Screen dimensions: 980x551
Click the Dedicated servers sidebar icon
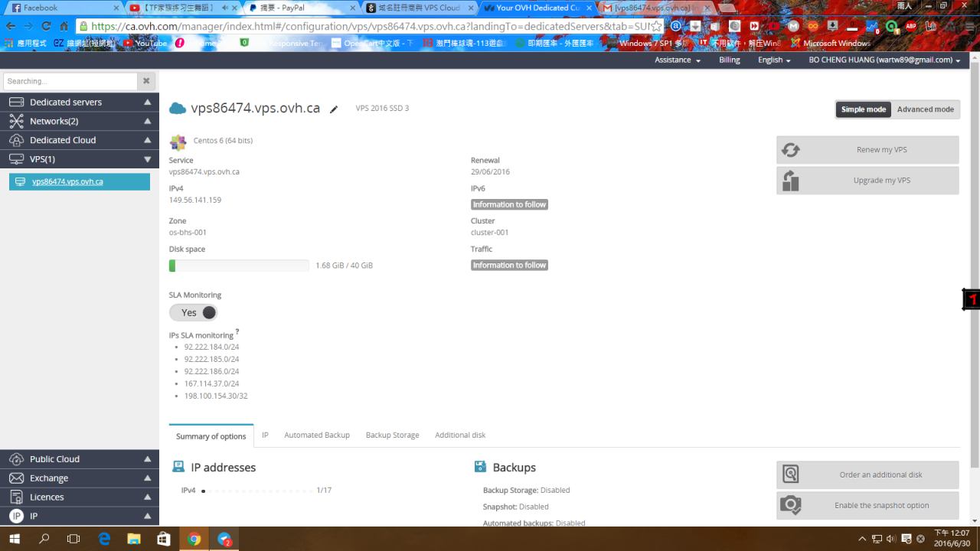point(16,102)
